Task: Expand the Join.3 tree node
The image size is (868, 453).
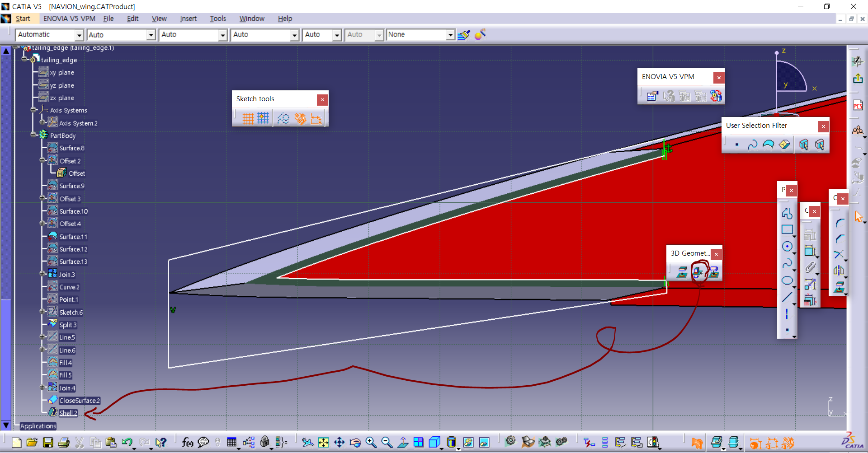Action: click(42, 273)
